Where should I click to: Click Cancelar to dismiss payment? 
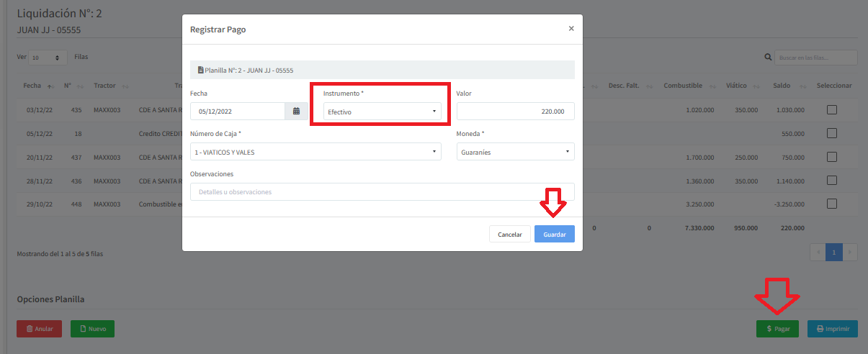coord(510,235)
